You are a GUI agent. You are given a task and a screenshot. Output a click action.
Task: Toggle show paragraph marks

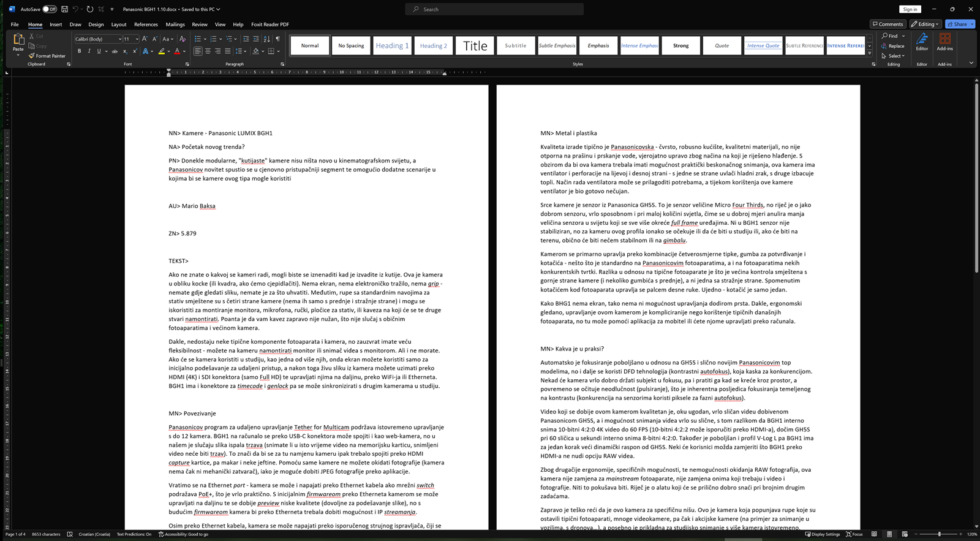278,39
